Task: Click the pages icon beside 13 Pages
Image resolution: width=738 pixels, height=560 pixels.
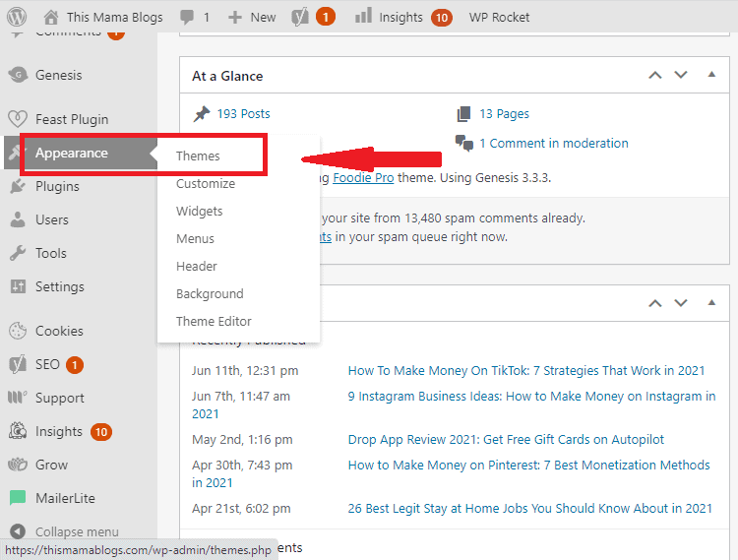Action: coord(463,114)
